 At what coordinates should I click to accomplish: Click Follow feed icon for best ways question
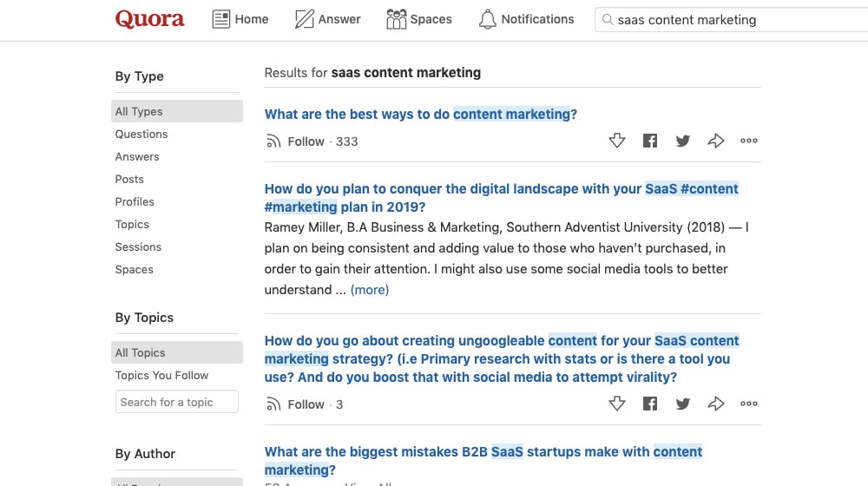click(x=273, y=141)
